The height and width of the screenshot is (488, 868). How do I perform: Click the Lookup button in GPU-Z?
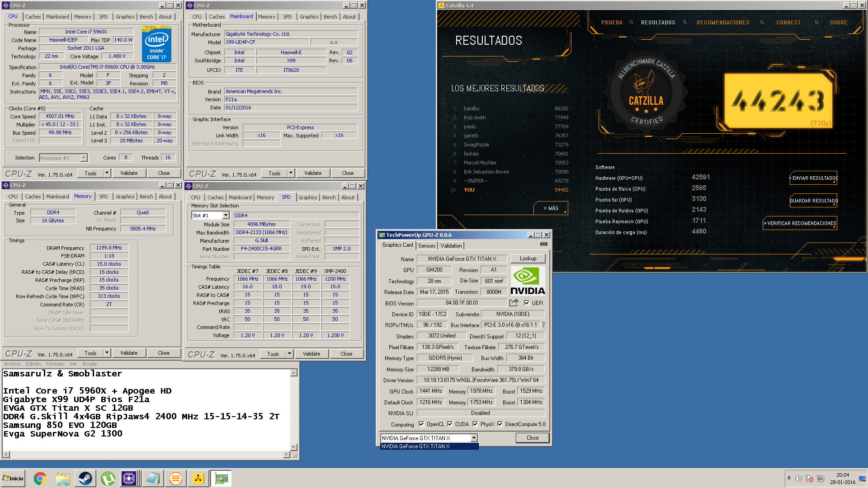[528, 259]
